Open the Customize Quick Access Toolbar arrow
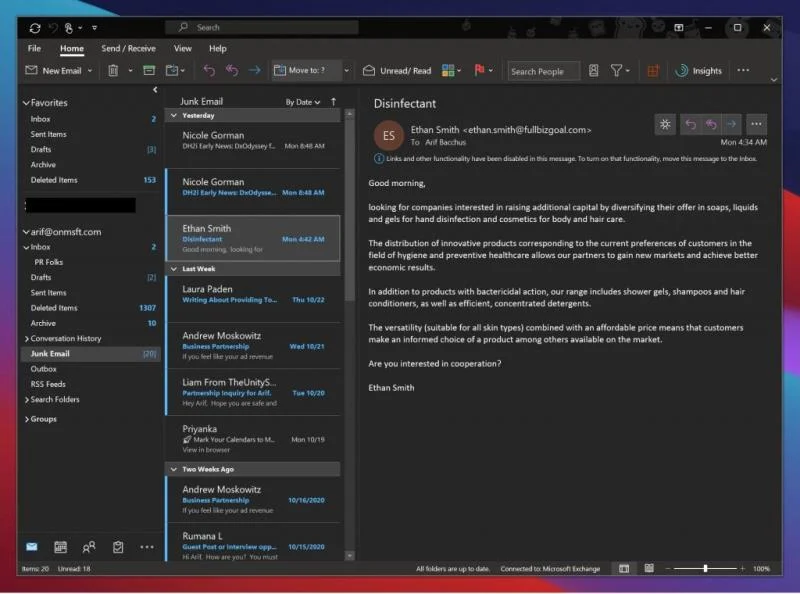 (94, 28)
